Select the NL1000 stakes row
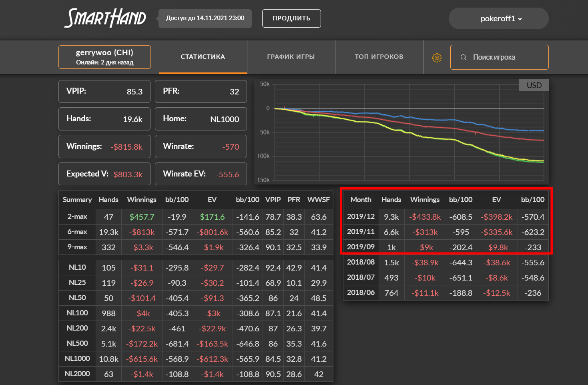Image resolution: width=588 pixels, height=385 pixels. (x=77, y=359)
